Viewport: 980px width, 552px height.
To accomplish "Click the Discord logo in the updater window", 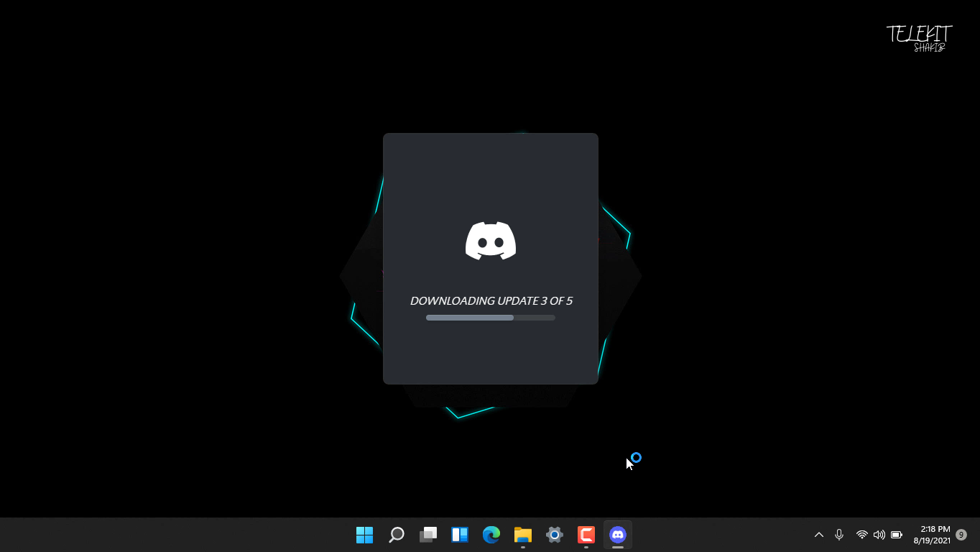I will (x=491, y=241).
